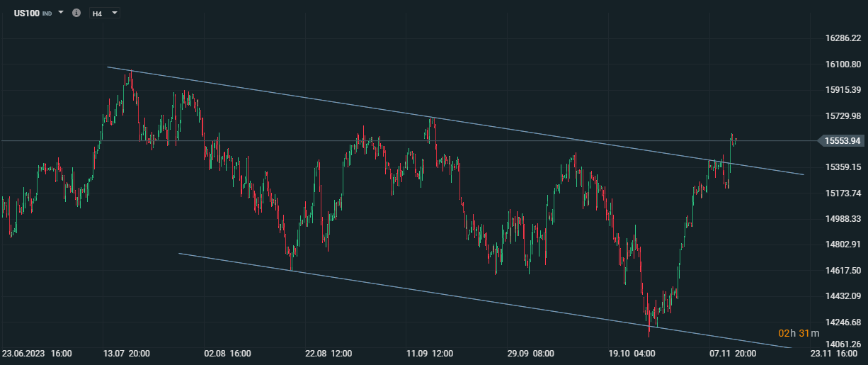This screenshot has height=365, width=868.
Task: Click time axis label 11.09 12:00
Action: 430,353
